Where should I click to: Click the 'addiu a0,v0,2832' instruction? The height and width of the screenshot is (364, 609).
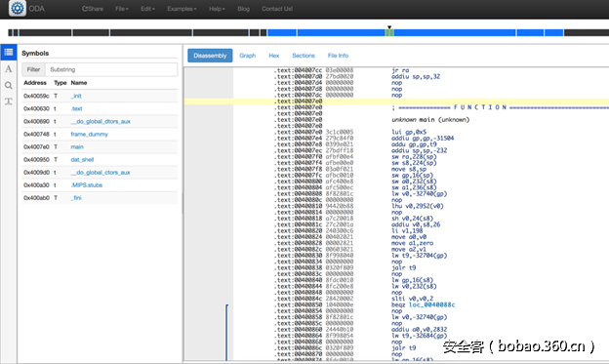coord(420,330)
